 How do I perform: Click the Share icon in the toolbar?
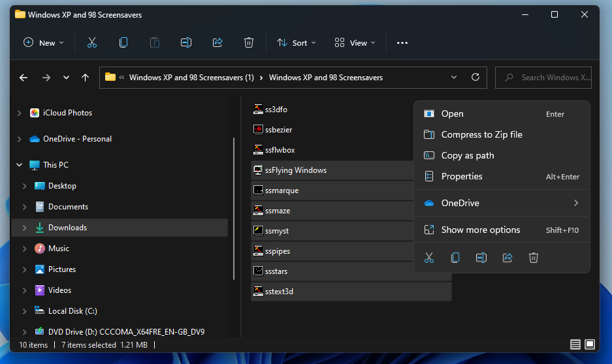pos(217,42)
